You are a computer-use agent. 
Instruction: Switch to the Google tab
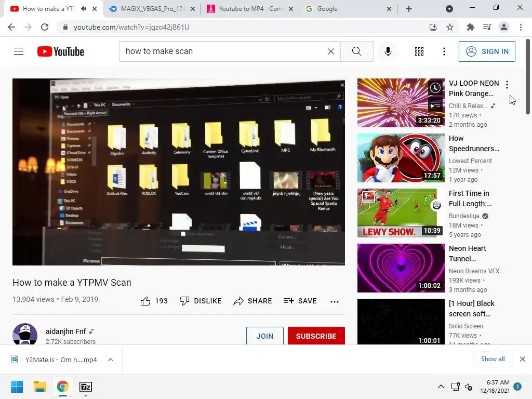coord(348,9)
